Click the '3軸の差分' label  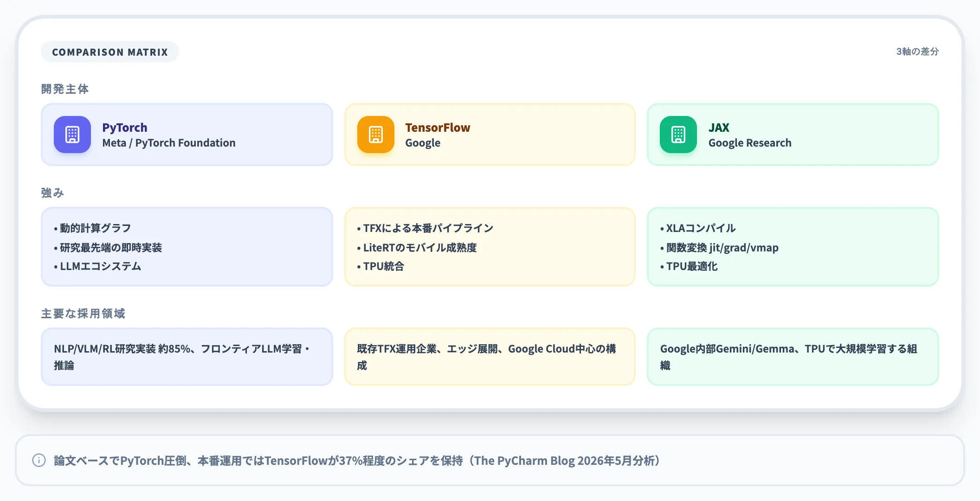917,51
